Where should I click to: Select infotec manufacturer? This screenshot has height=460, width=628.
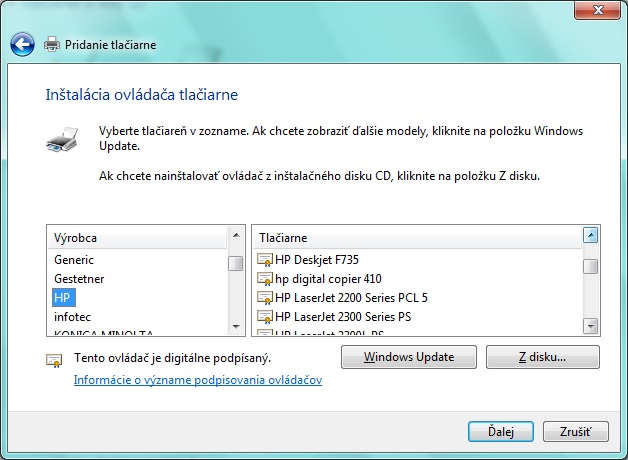[x=72, y=317]
